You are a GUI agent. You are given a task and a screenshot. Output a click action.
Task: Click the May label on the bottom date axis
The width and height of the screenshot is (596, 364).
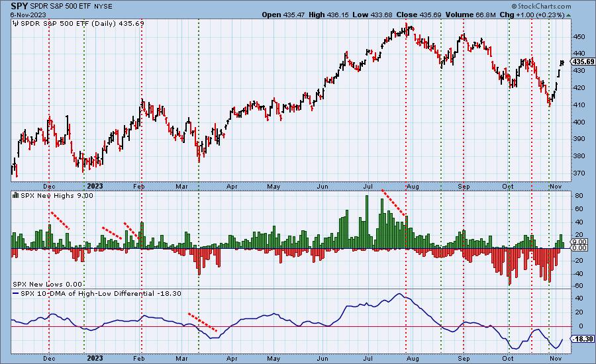(273, 359)
